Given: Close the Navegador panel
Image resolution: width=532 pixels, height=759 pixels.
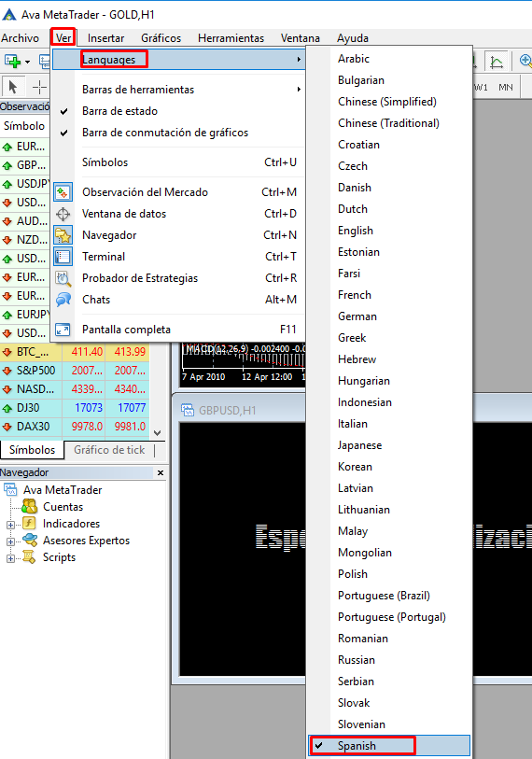Looking at the screenshot, I should (161, 473).
